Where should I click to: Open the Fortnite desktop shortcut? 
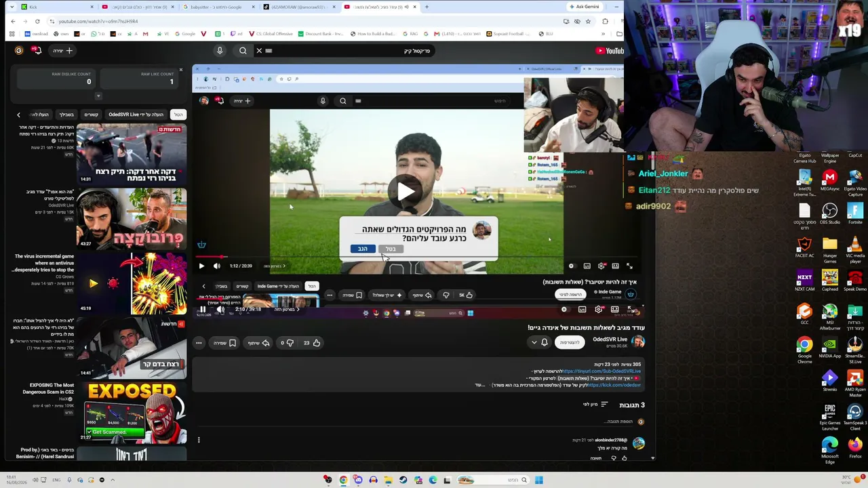click(855, 213)
